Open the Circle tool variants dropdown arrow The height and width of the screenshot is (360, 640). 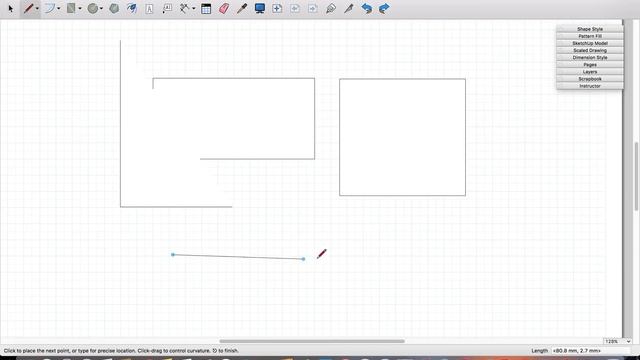(x=101, y=9)
